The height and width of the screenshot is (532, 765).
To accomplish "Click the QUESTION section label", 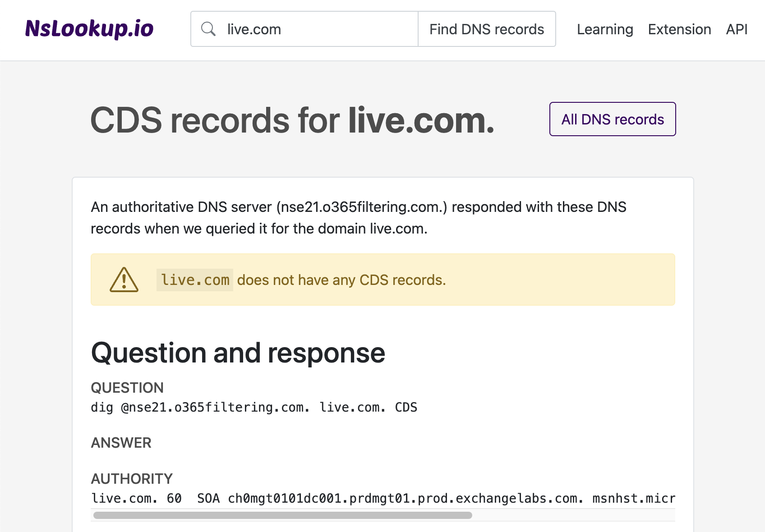I will click(x=127, y=387).
